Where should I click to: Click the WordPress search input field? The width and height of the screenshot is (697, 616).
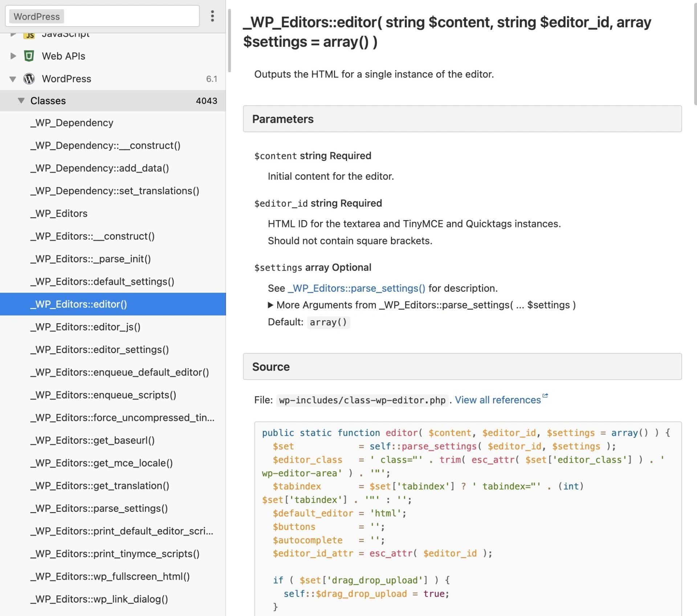point(131,16)
